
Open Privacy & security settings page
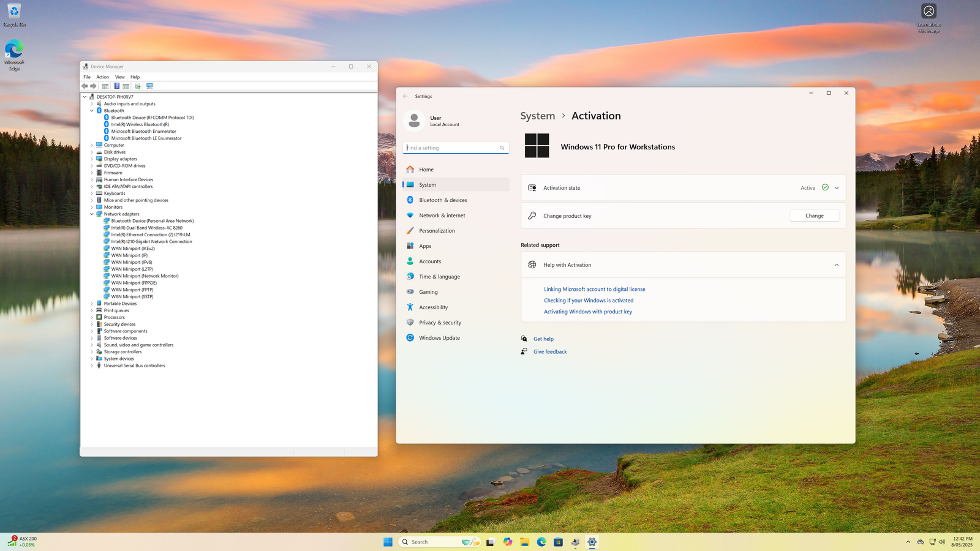(456, 323)
